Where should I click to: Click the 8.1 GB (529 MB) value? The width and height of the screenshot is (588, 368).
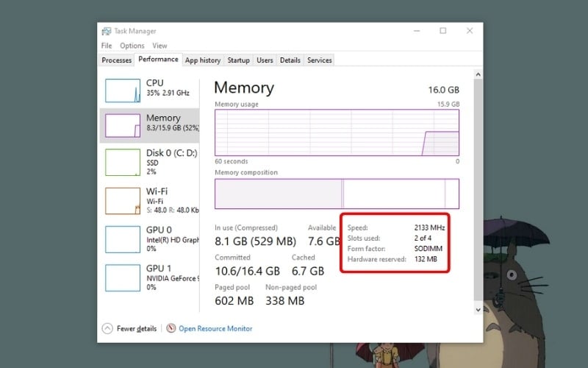coord(255,241)
